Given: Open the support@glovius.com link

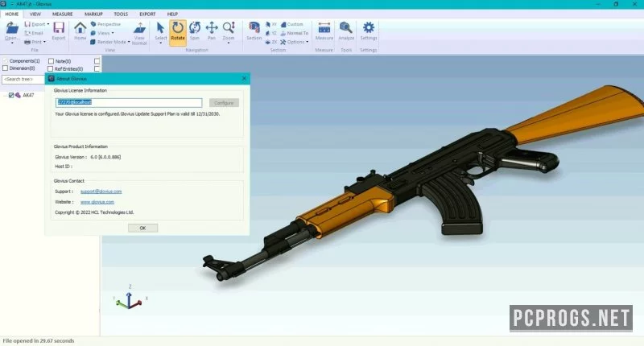Looking at the screenshot, I should (101, 192).
